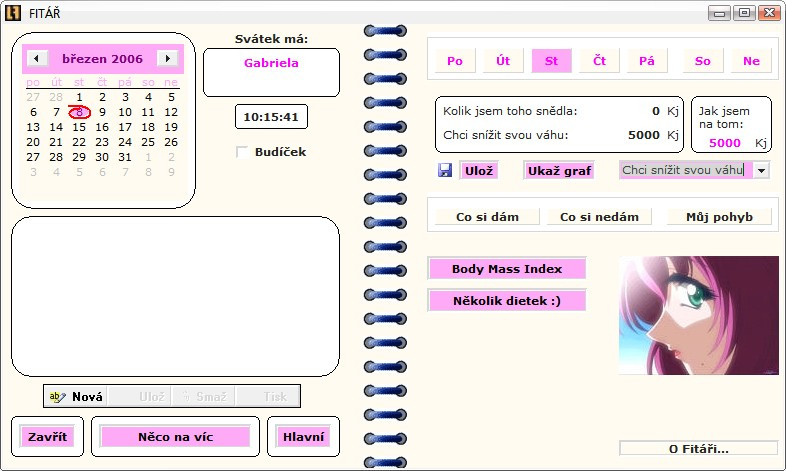Select March 20 in the calendar

tap(33, 142)
